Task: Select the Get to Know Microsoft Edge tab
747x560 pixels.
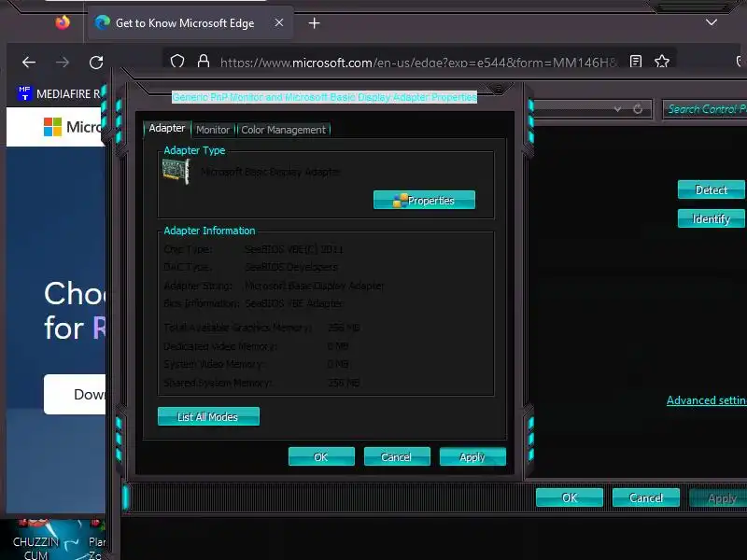Action: click(189, 22)
